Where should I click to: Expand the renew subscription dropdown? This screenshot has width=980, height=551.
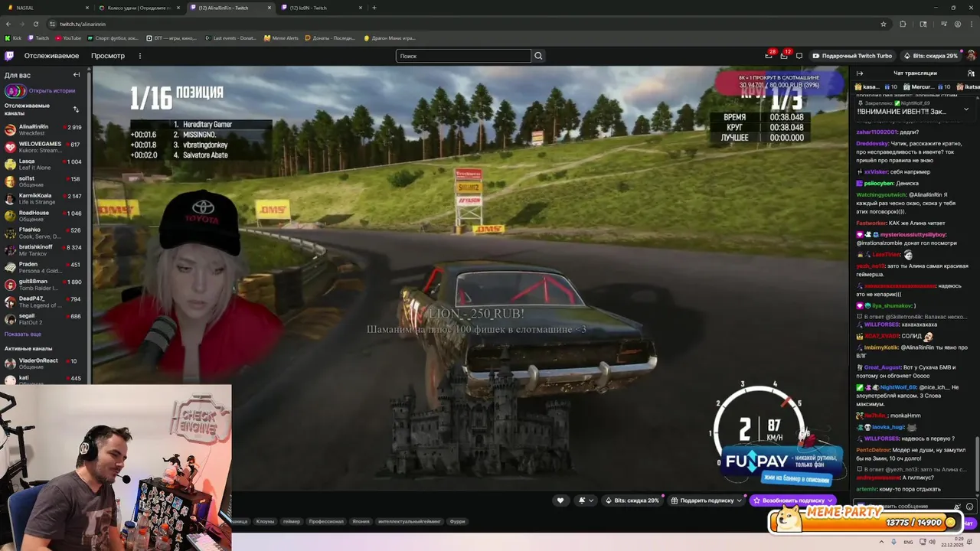[x=830, y=500]
